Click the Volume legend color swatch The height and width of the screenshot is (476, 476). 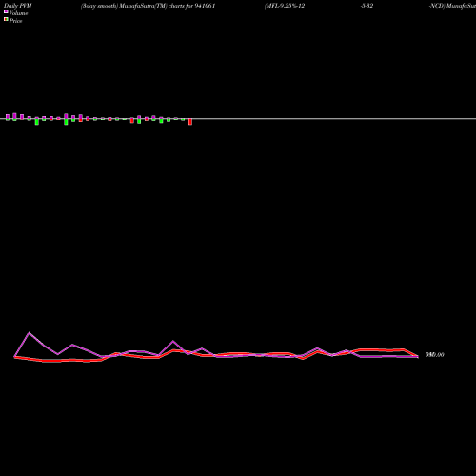[6, 11]
